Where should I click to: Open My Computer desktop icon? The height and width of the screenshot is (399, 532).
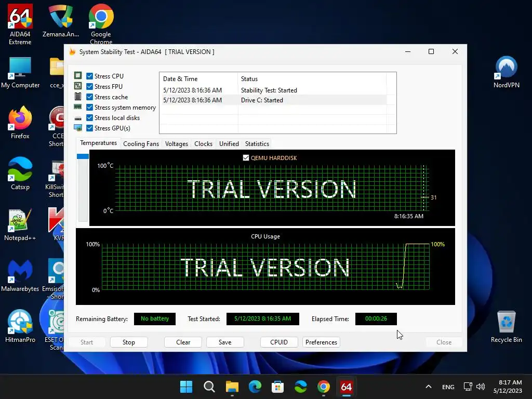coord(20,73)
